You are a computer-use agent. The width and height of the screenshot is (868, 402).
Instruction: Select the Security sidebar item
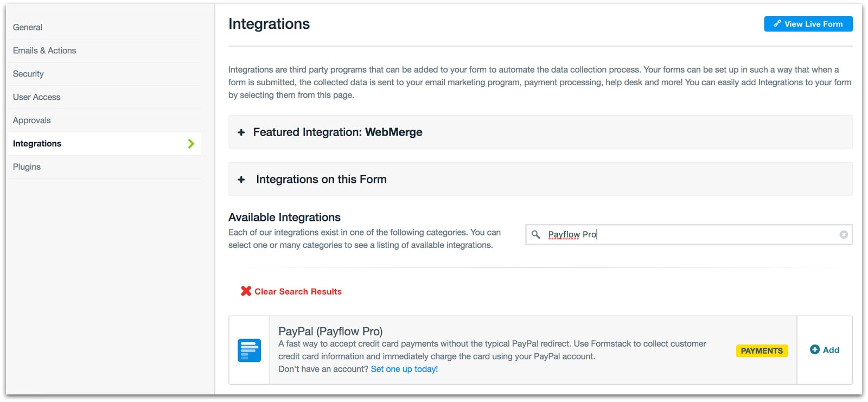[28, 74]
